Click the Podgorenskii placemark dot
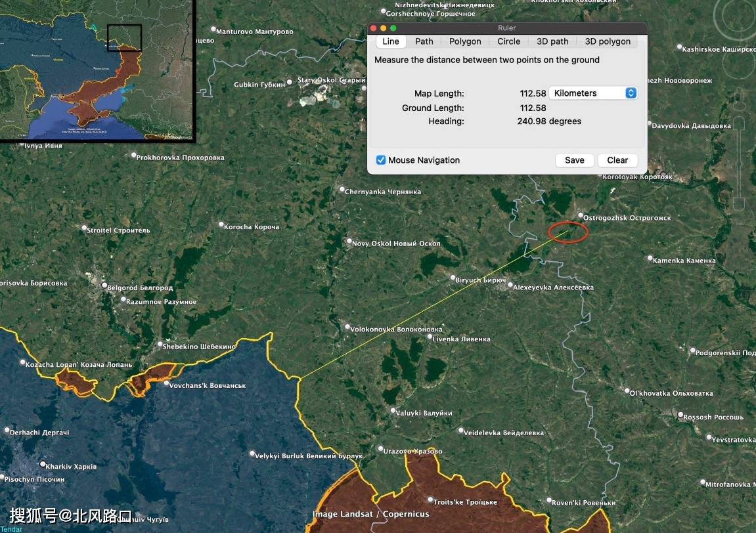The height and width of the screenshot is (533, 756). click(692, 351)
